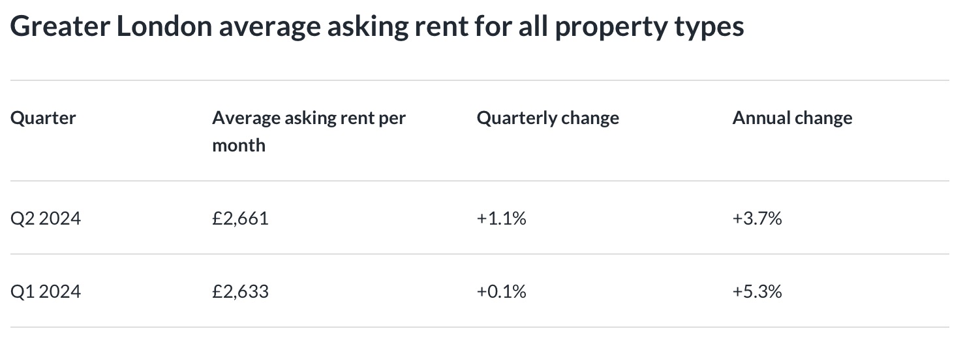Click the divider line above the table headers
This screenshot has height=350, width=980.
click(x=480, y=81)
